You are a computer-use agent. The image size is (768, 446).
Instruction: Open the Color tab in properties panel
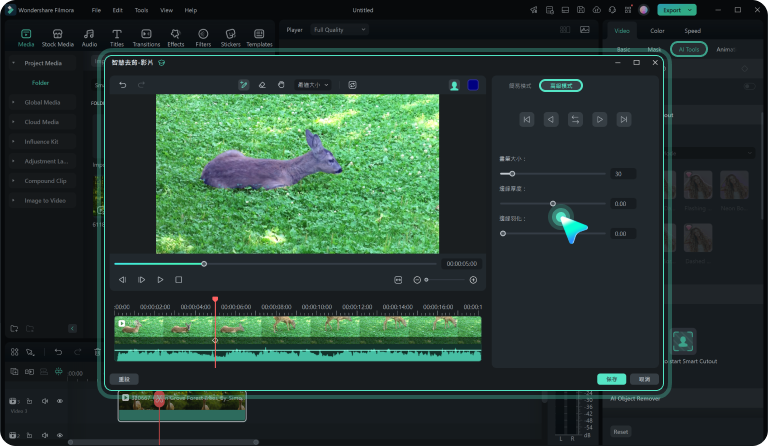coord(657,31)
